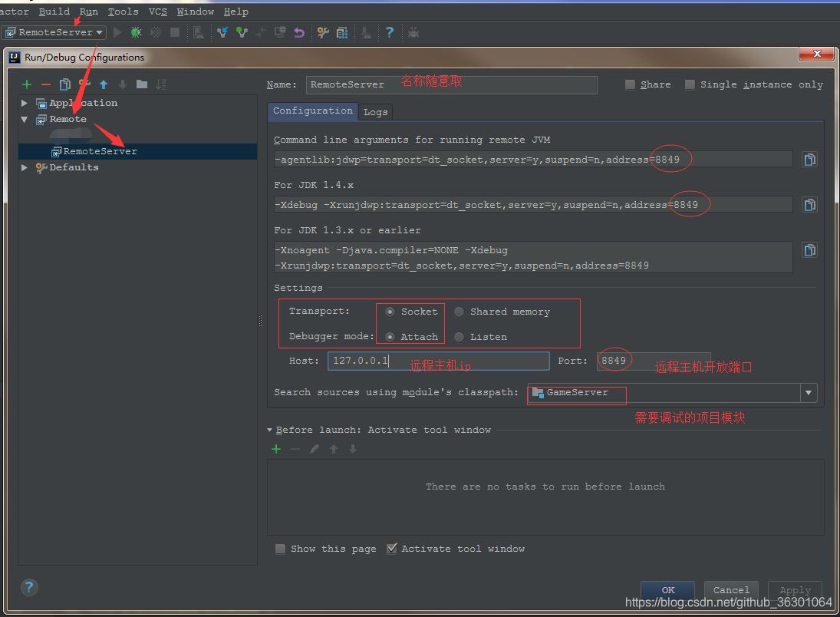
Task: Open the VCS menu
Action: tap(157, 12)
